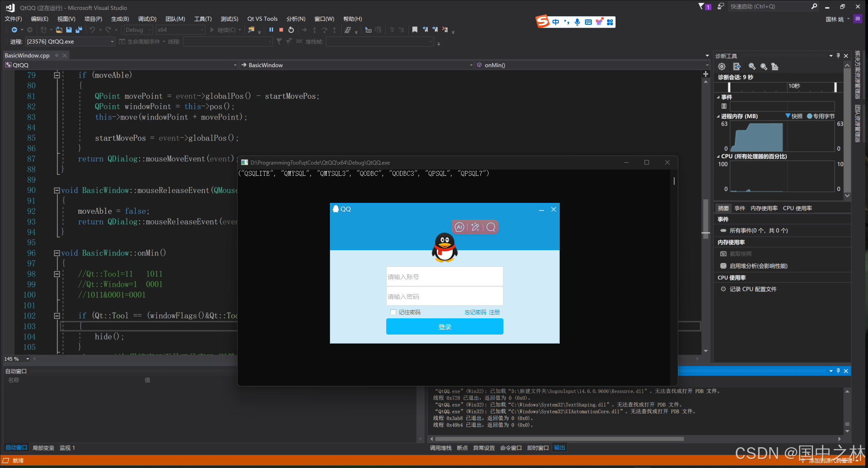Open the 调试(D) menu
Image resolution: width=868 pixels, height=468 pixels.
pyautogui.click(x=147, y=18)
